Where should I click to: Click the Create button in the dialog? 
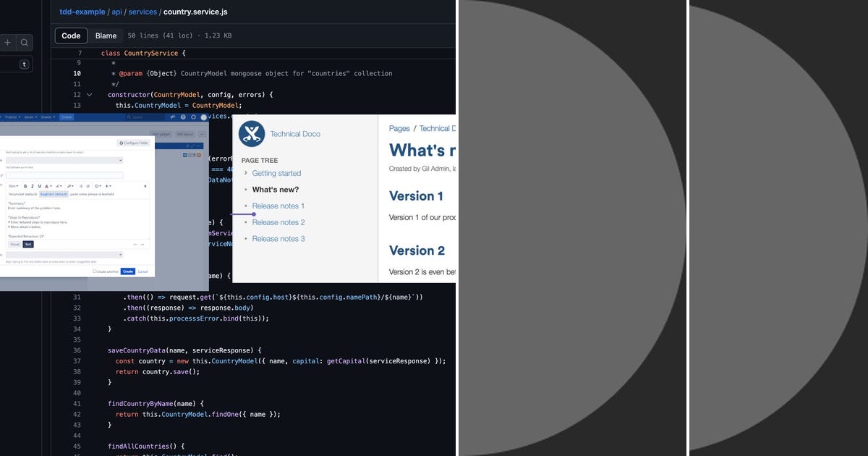[x=128, y=271]
